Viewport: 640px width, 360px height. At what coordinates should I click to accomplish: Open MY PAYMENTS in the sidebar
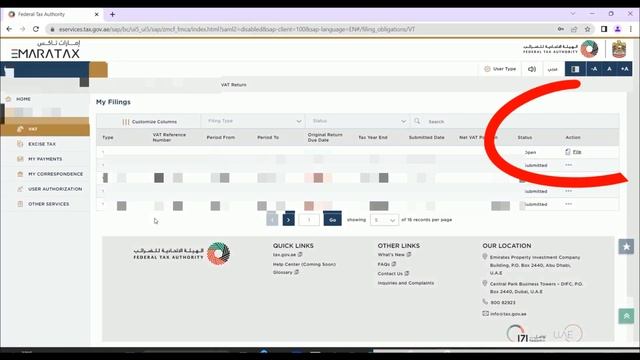pos(45,159)
